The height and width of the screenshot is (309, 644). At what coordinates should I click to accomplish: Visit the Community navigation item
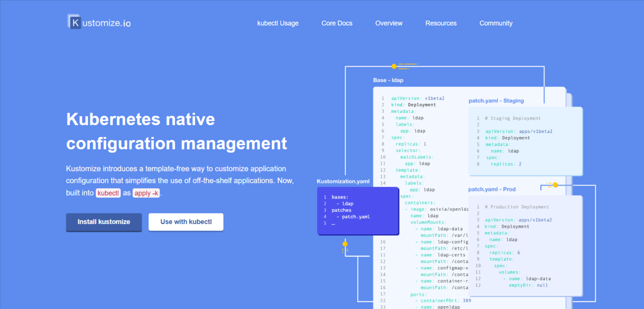coord(496,23)
